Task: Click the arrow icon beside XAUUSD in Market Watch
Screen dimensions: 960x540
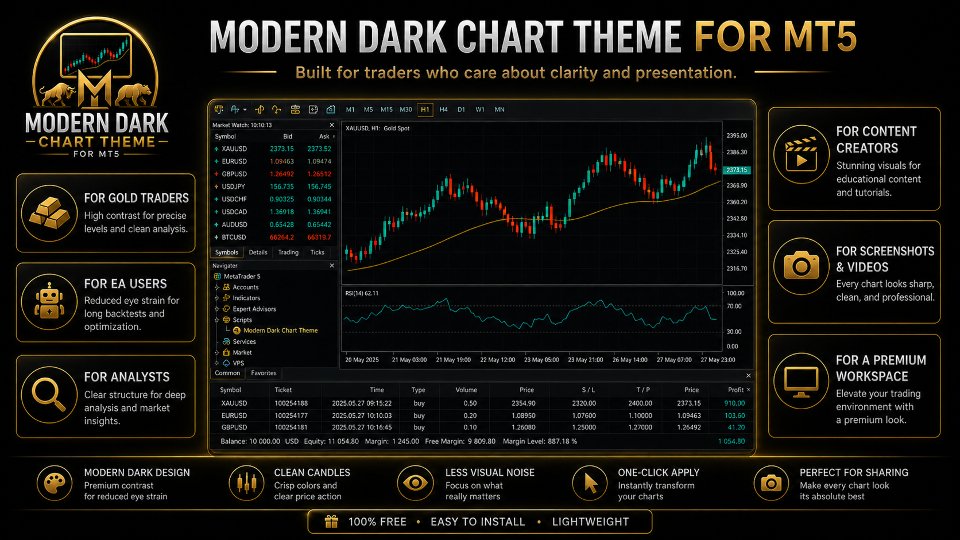Action: pyautogui.click(x=216, y=149)
